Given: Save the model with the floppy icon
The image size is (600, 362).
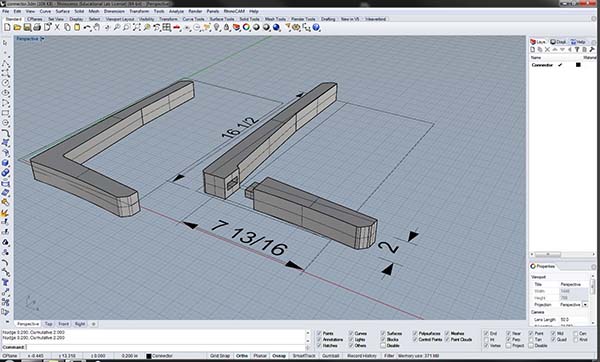Looking at the screenshot, I should pyautogui.click(x=27, y=27).
